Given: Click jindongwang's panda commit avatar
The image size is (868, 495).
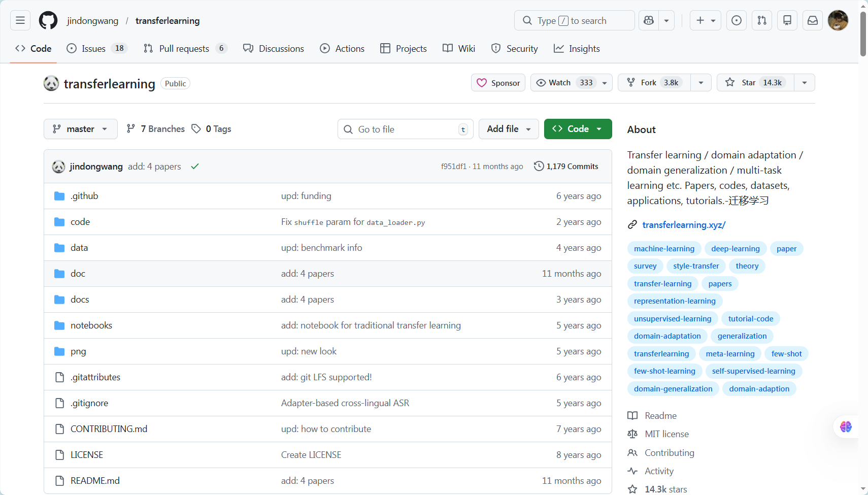Looking at the screenshot, I should tap(59, 167).
